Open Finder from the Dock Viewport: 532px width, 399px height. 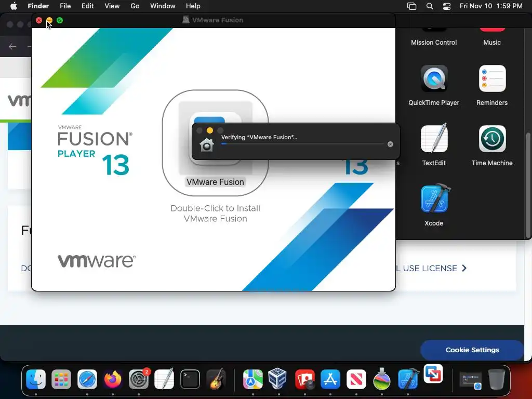coord(36,379)
